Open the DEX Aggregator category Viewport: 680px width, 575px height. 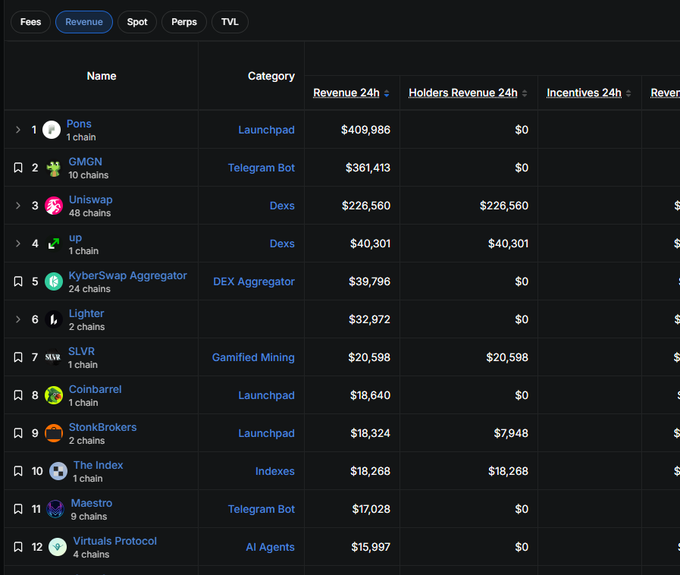[254, 282]
